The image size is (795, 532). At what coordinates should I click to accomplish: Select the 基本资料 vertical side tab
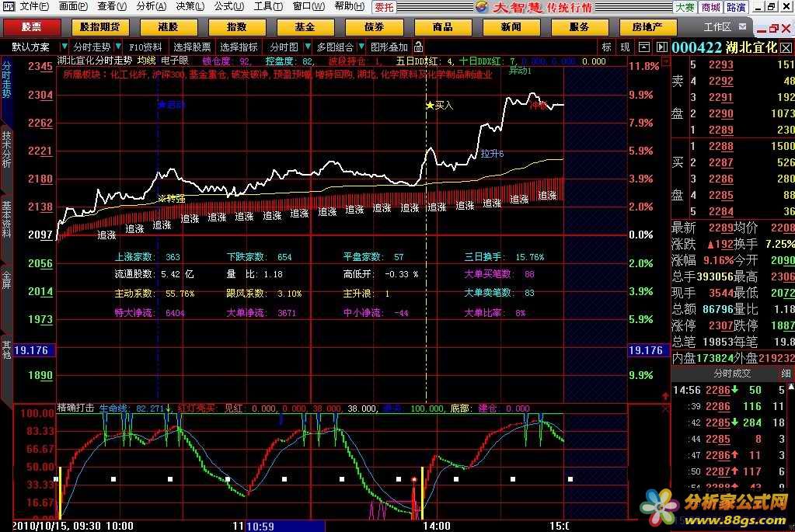[x=6, y=219]
